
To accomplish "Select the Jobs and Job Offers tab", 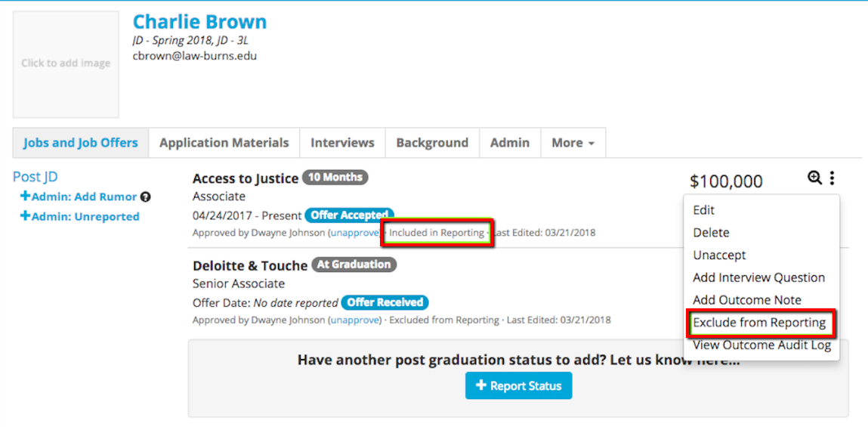I will coord(81,143).
